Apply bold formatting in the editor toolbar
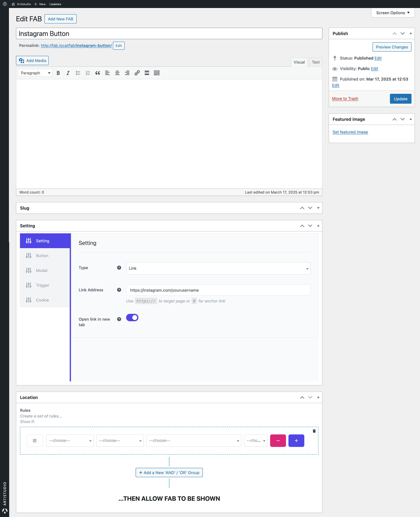The height and width of the screenshot is (517, 420). 58,73
